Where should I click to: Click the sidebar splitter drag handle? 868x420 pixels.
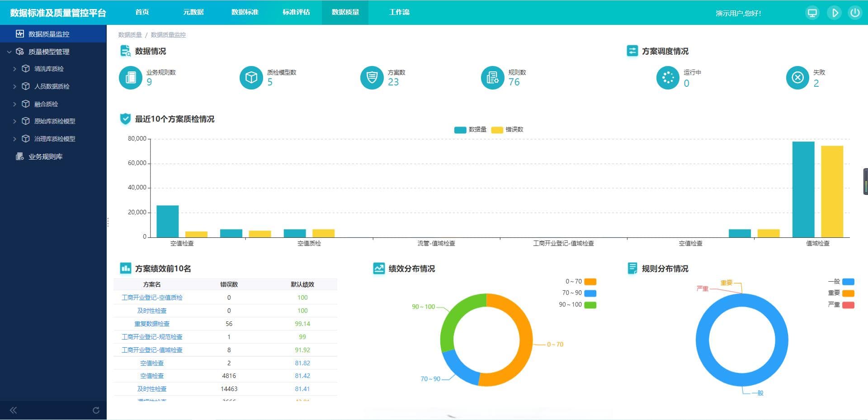(x=108, y=222)
